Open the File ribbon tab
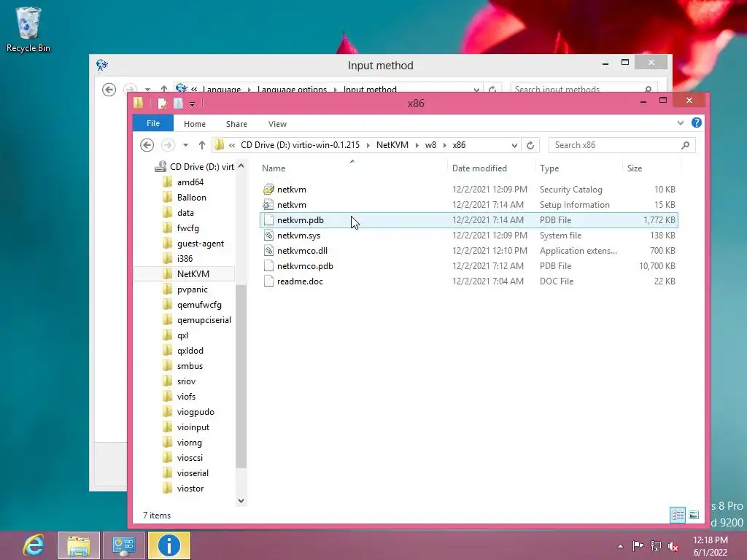The width and height of the screenshot is (747, 560). (x=153, y=123)
